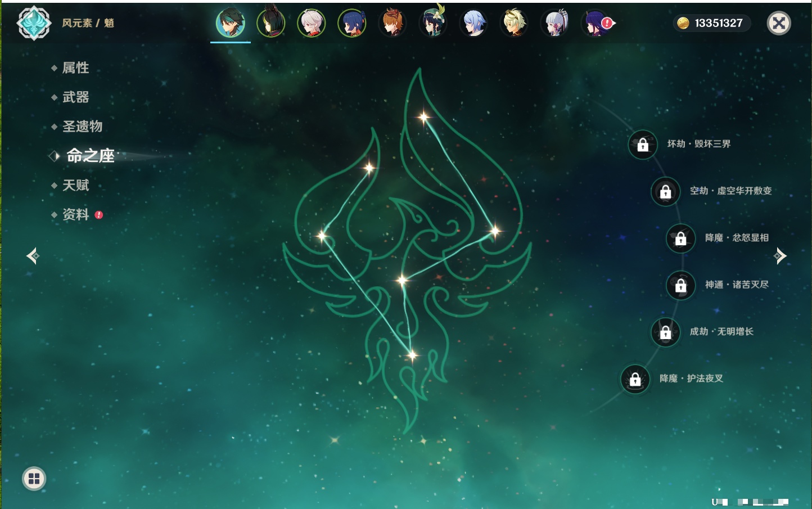This screenshot has width=812, height=509.
Task: Select the locked constellation node 空劫·虚空华开敷变
Action: click(665, 192)
